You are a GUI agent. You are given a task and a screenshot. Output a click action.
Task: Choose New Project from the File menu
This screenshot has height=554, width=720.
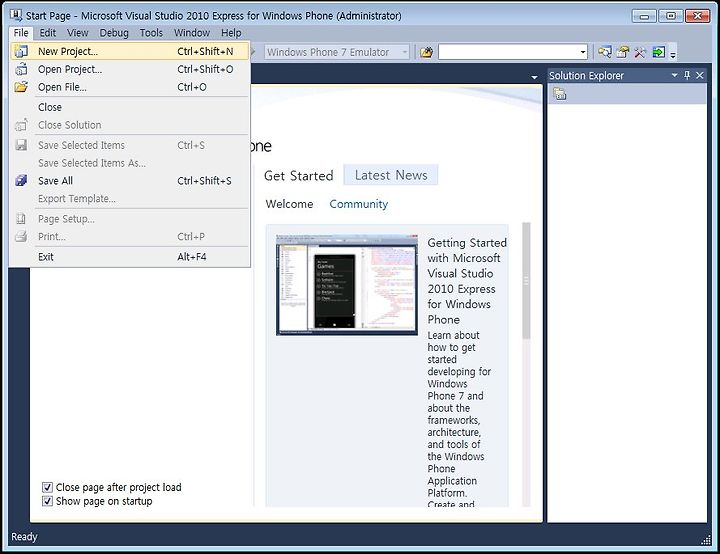pos(130,51)
